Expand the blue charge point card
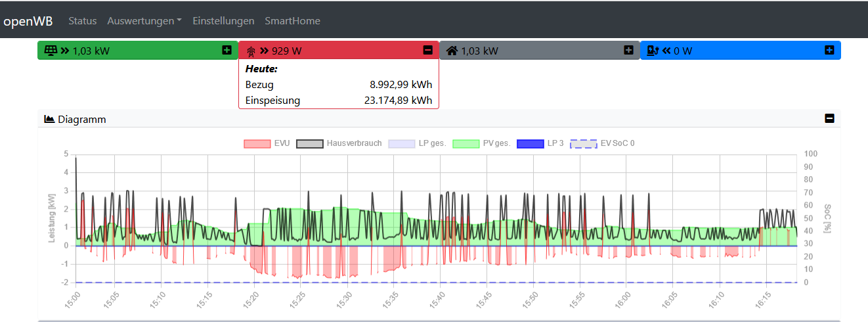The width and height of the screenshot is (868, 322). pos(829,50)
